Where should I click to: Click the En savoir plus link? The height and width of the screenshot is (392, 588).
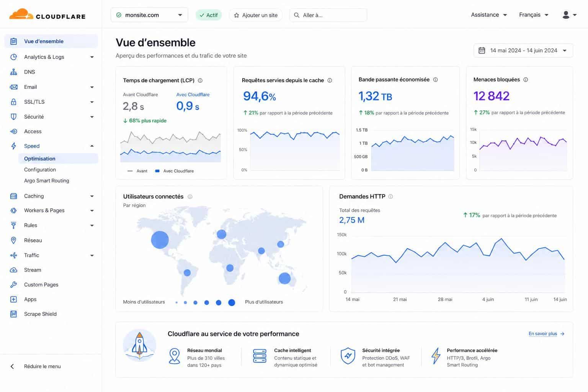(x=547, y=334)
